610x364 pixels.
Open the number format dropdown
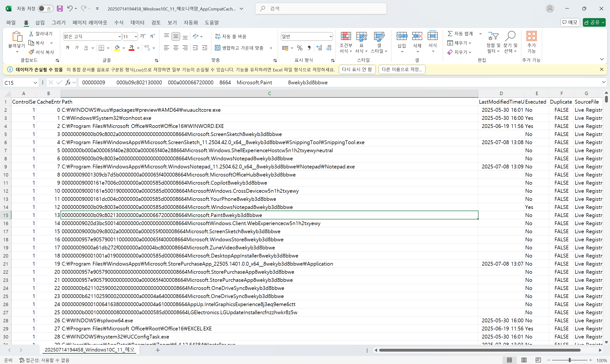coord(330,36)
